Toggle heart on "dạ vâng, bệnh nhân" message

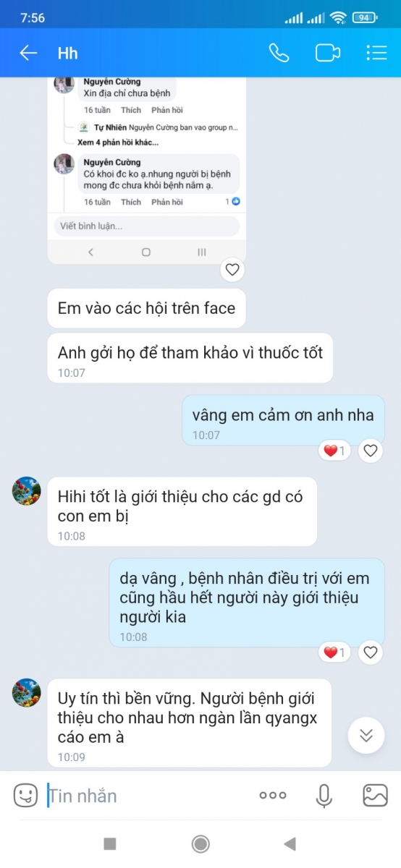tap(371, 652)
